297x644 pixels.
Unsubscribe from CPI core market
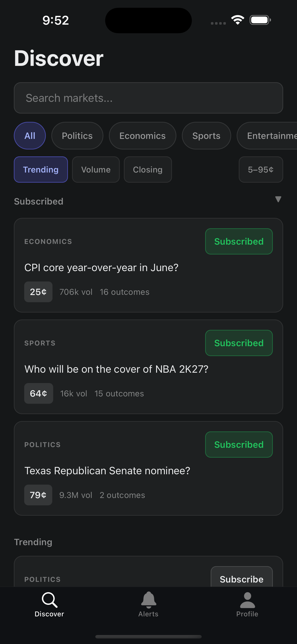click(x=239, y=241)
